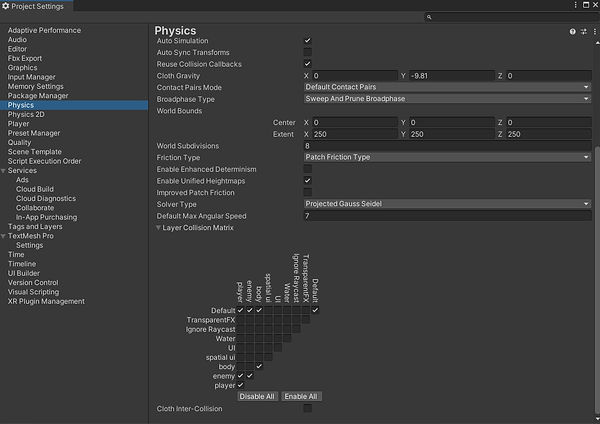Click the Disable All button
Viewport: 600px width, 424px height.
coord(257,396)
